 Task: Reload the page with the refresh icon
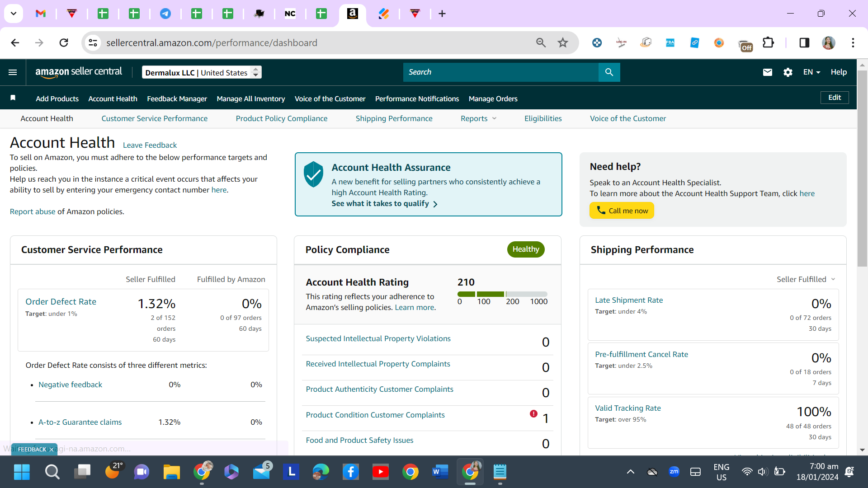coord(64,43)
